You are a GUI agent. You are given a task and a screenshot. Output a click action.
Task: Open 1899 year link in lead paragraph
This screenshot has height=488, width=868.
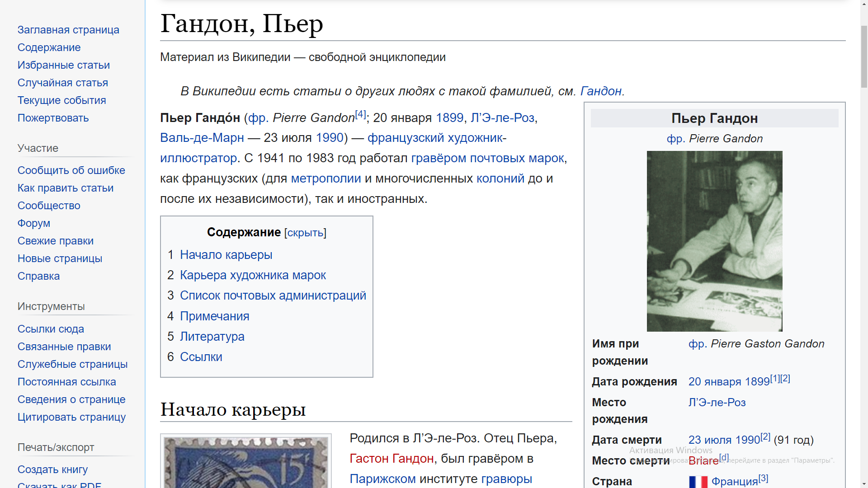point(449,118)
